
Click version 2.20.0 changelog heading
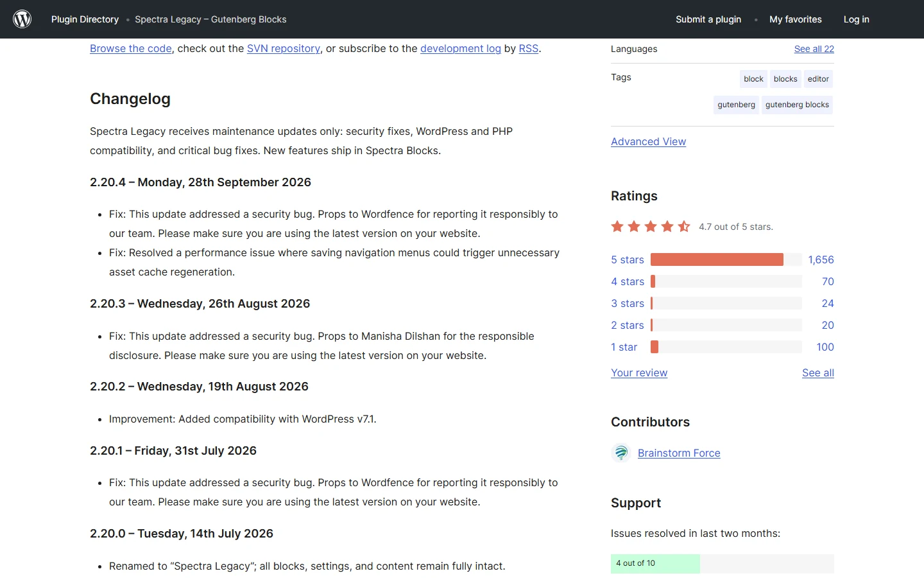182,533
